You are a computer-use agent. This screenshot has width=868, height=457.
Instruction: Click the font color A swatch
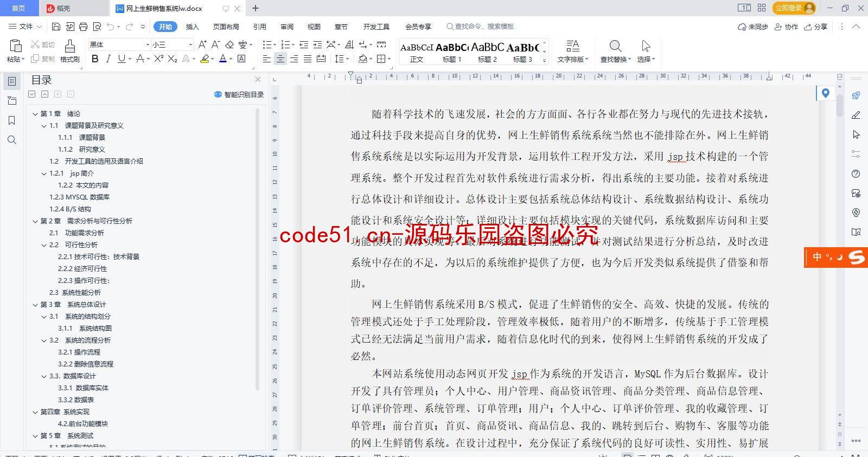point(222,59)
